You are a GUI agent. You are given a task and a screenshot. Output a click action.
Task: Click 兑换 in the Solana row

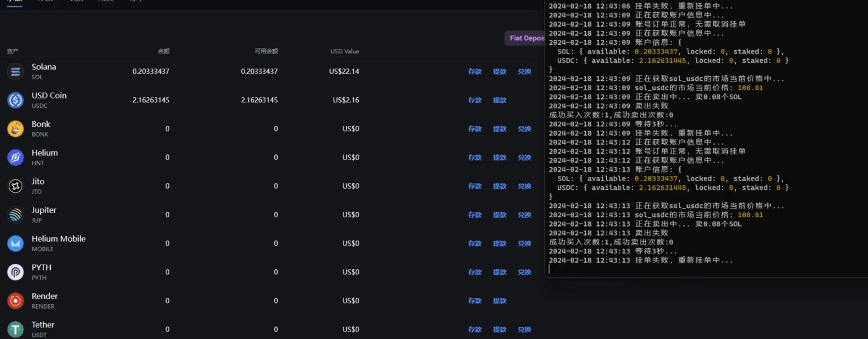click(x=524, y=71)
